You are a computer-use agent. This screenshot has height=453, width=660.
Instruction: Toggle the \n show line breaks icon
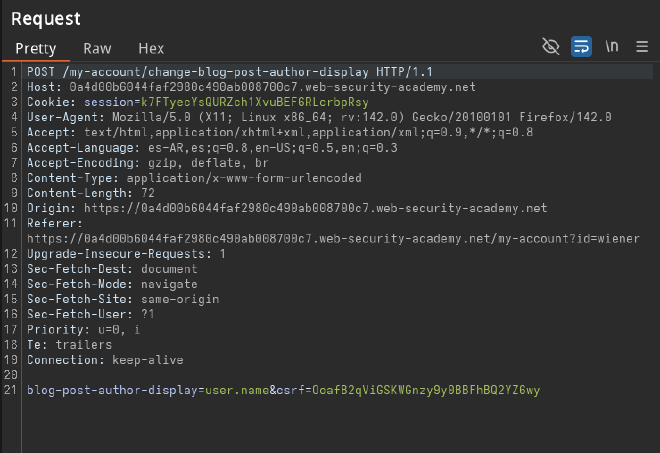[x=612, y=47]
